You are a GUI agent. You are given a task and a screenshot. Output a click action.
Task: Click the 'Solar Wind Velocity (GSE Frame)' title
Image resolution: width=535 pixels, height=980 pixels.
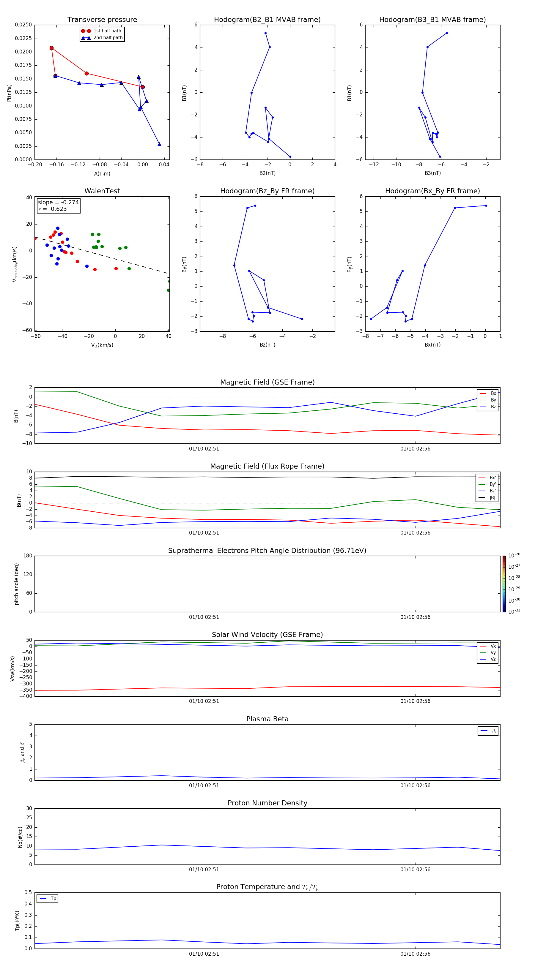[267, 635]
